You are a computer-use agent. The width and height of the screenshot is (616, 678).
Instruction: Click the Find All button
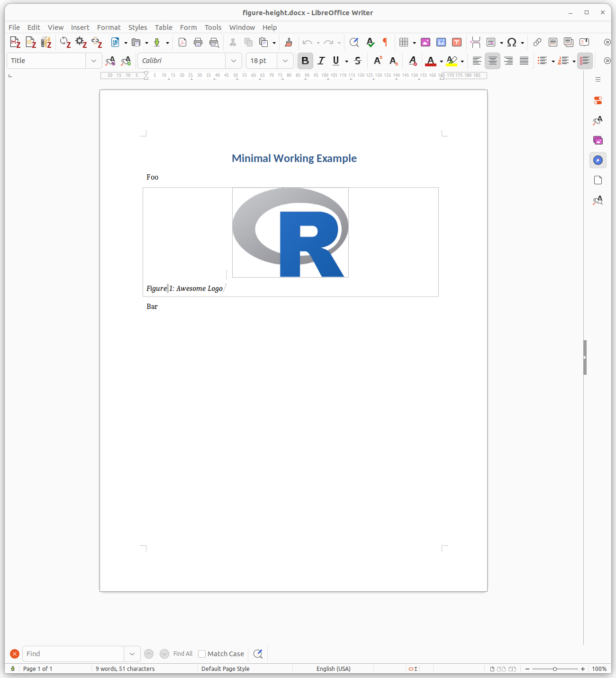pyautogui.click(x=183, y=654)
